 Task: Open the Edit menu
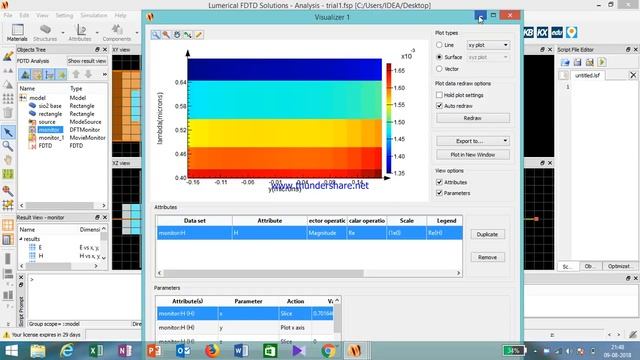24,16
